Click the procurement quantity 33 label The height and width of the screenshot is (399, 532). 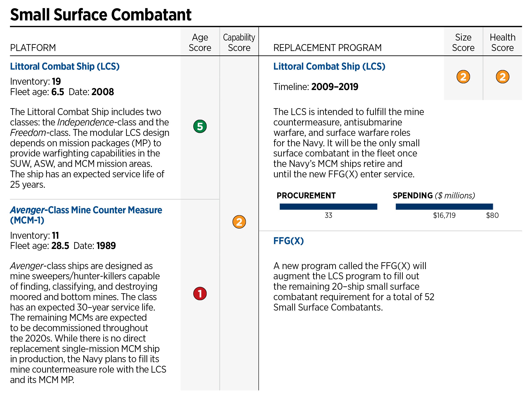328,215
